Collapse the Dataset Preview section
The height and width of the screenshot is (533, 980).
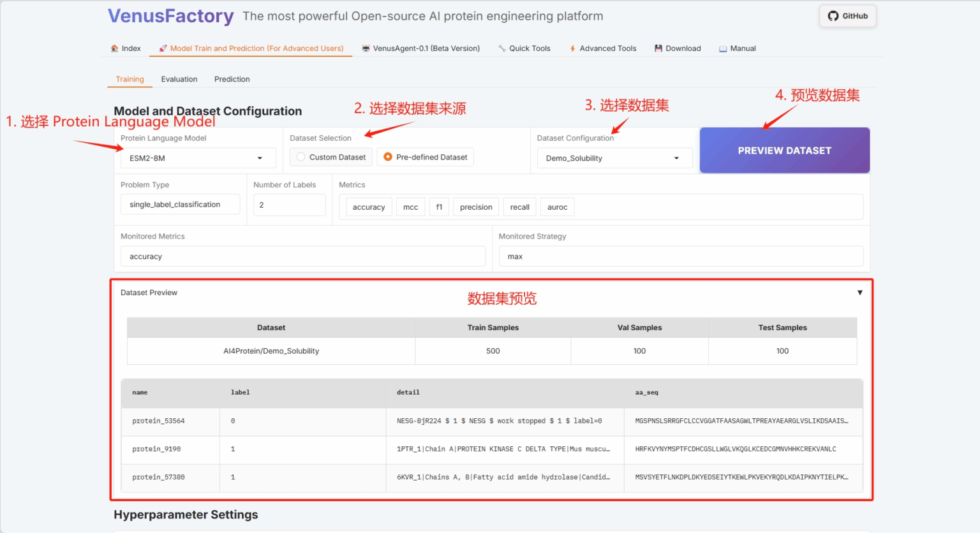click(860, 293)
